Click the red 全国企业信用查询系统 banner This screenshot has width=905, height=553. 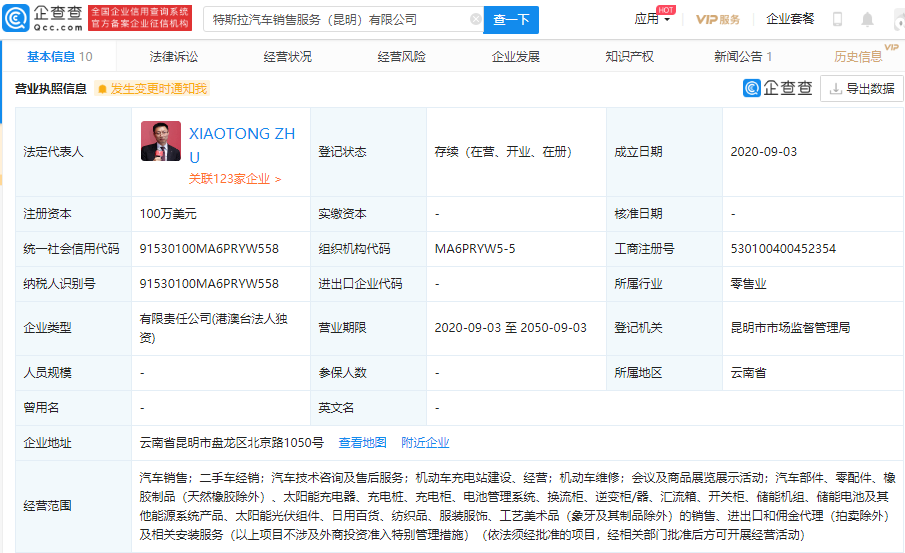[x=140, y=18]
